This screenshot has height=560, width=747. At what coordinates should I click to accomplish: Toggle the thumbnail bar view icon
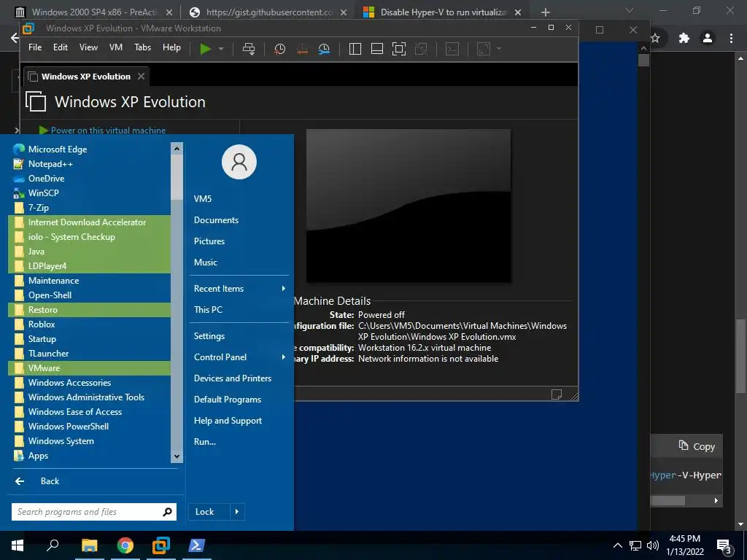click(377, 49)
